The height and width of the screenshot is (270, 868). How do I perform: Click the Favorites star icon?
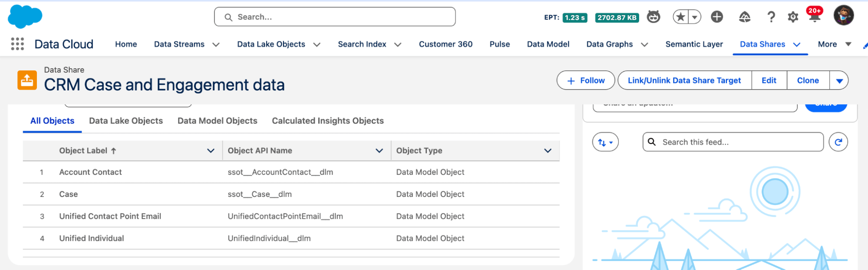pos(680,17)
